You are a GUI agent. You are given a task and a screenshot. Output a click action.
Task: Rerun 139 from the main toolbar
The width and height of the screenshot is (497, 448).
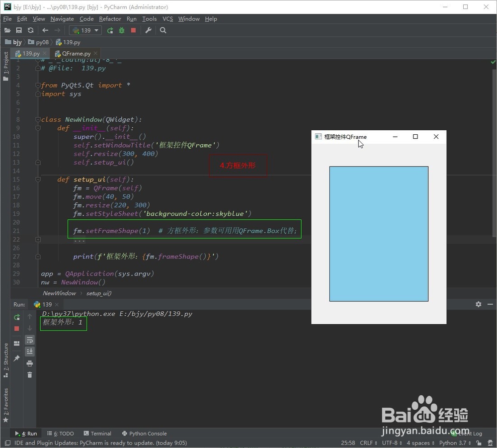pos(110,30)
